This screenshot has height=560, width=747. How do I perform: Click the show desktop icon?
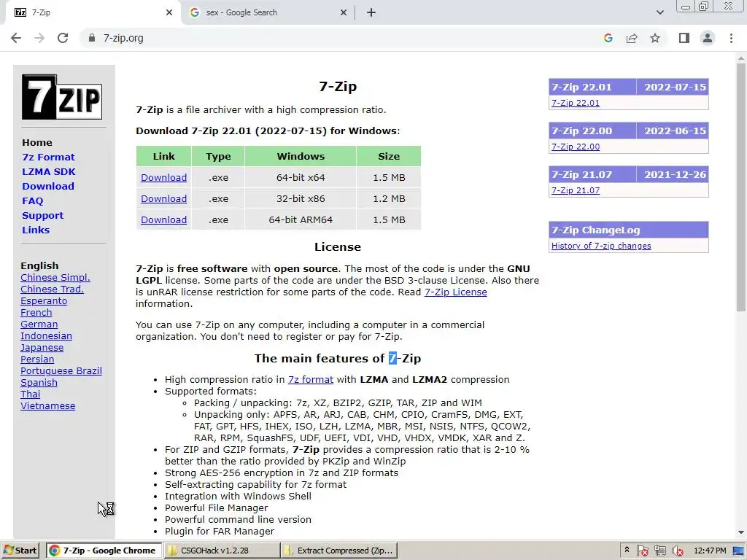(739, 551)
